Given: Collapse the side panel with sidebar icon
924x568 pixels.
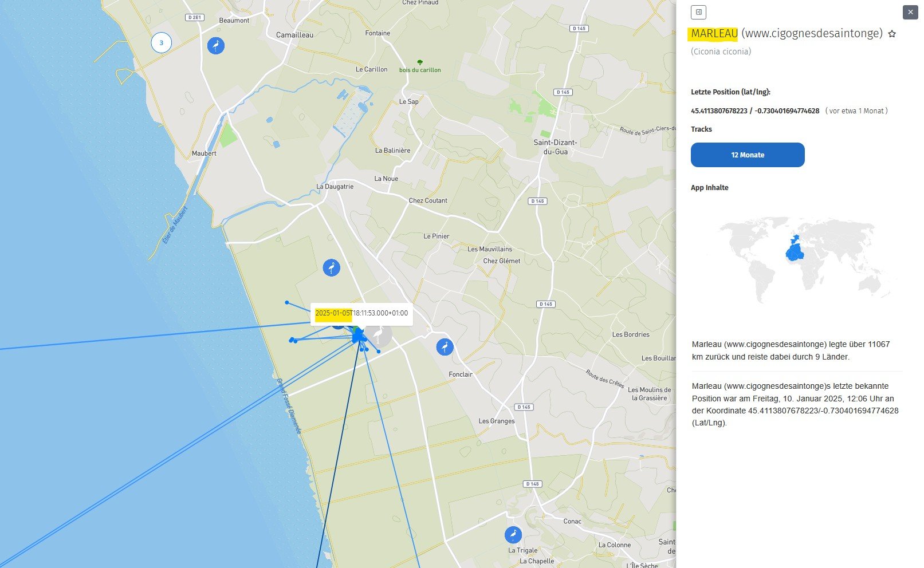Looking at the screenshot, I should (x=698, y=12).
